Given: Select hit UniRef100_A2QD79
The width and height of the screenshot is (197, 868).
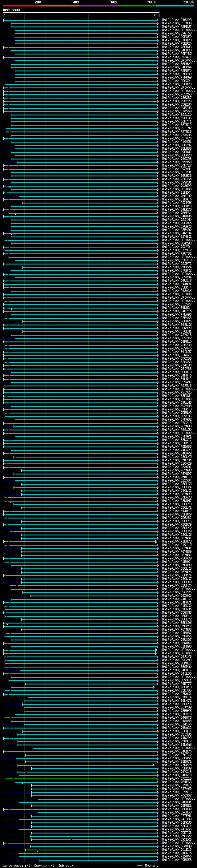Looking at the screenshot, I should [x=176, y=524].
